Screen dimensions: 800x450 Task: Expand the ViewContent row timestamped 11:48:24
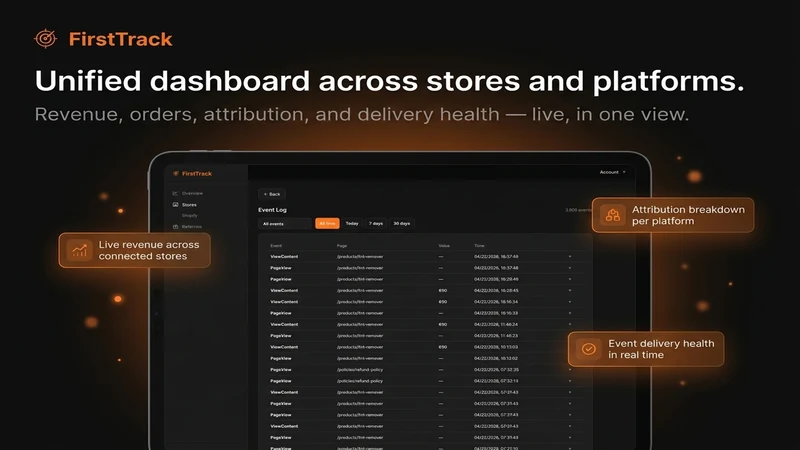[570, 324]
